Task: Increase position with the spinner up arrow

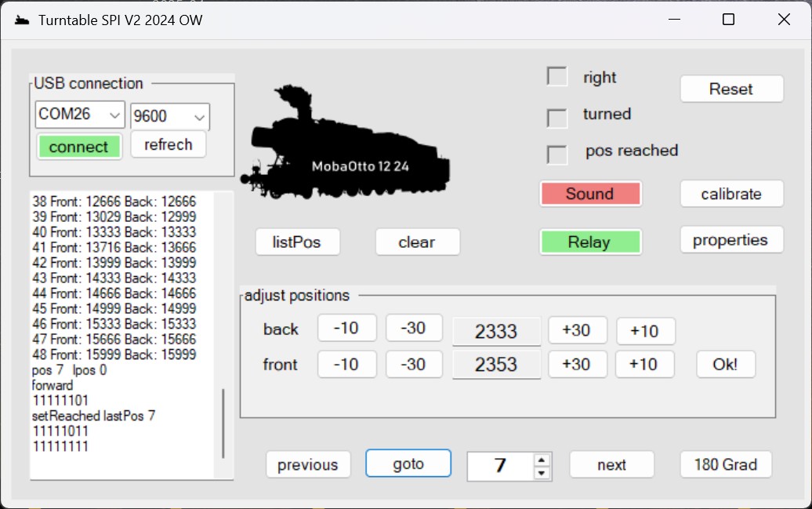Action: pyautogui.click(x=542, y=460)
